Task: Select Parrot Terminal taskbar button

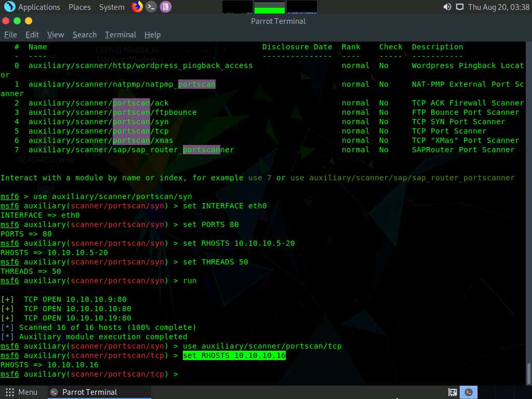Action: coord(98,392)
